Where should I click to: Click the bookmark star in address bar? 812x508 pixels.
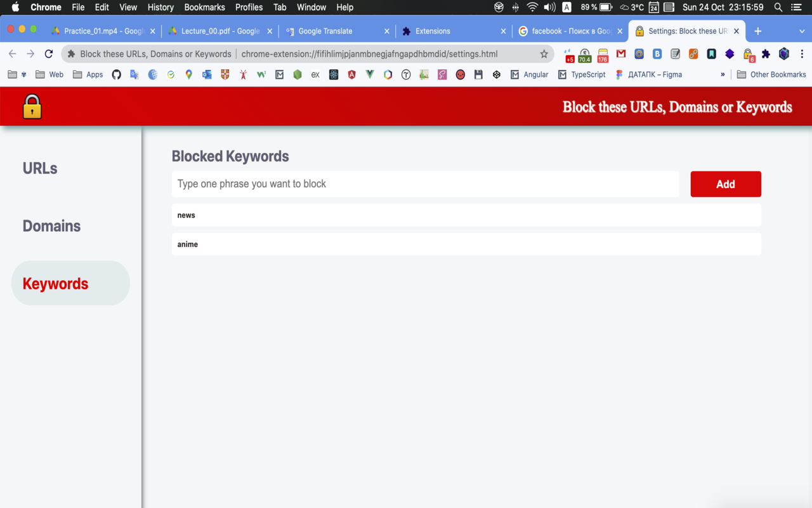pyautogui.click(x=544, y=54)
